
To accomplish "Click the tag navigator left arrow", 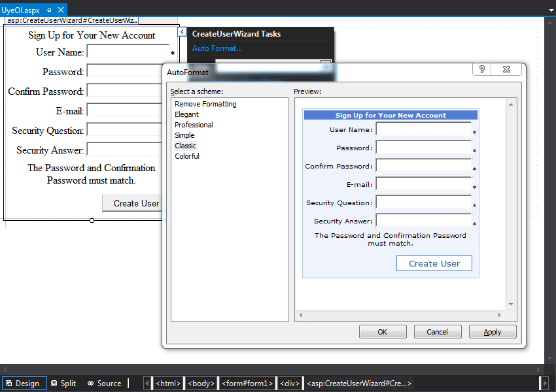I will (x=147, y=383).
